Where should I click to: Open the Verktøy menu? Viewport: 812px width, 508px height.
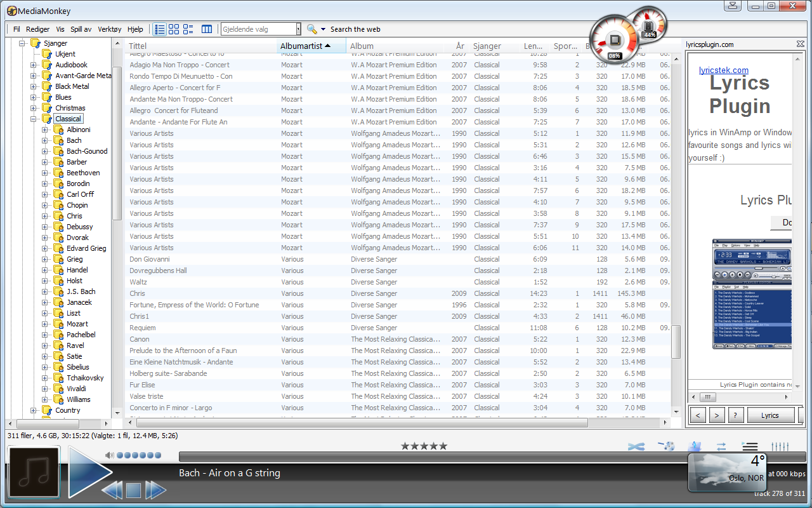(x=110, y=29)
